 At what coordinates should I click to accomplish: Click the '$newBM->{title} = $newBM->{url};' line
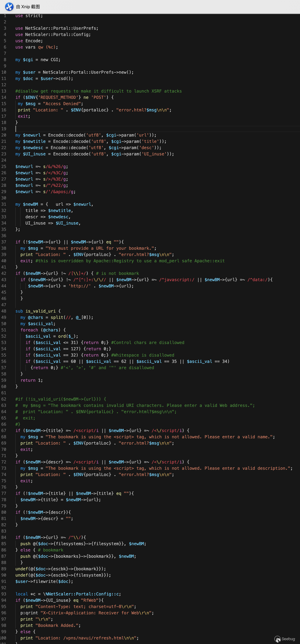coord(61,500)
